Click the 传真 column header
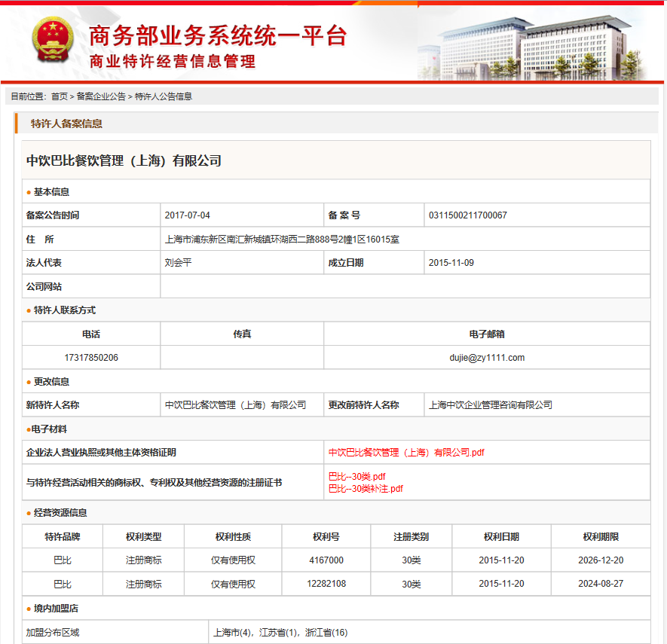 pyautogui.click(x=242, y=334)
